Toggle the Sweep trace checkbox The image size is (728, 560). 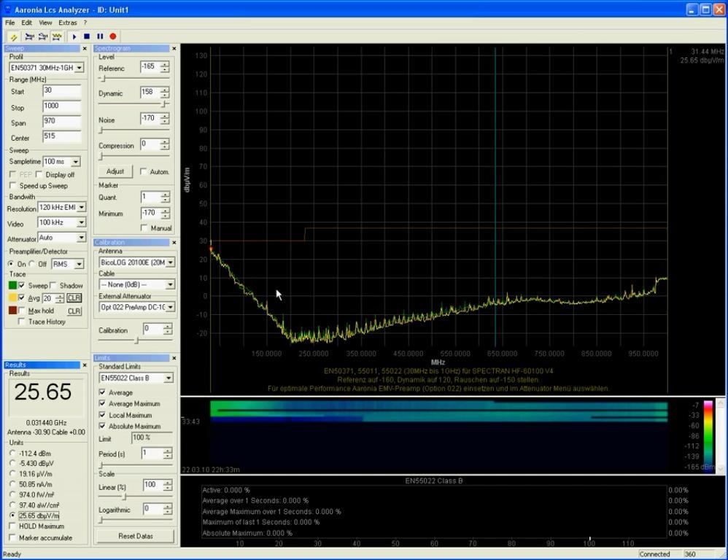coord(21,285)
